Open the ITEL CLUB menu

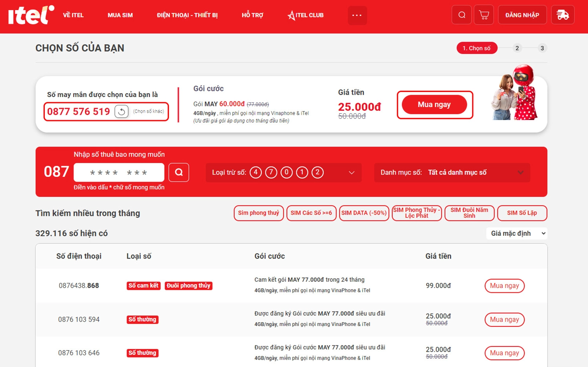[305, 15]
